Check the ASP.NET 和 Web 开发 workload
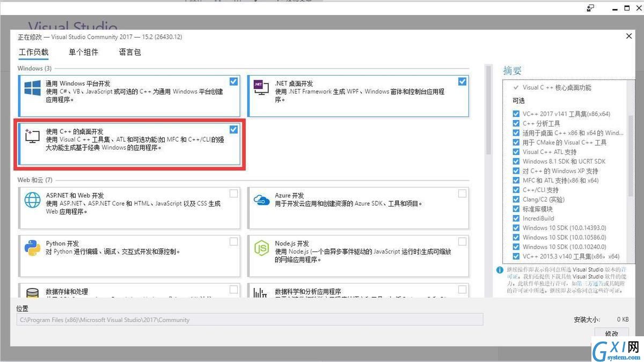The width and height of the screenshot is (644, 362). coord(233,194)
